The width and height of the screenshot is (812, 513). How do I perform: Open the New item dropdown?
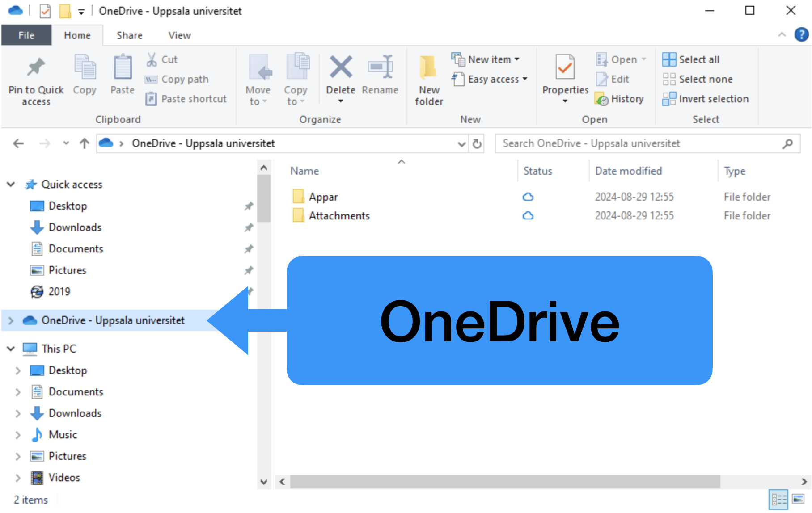pyautogui.click(x=486, y=59)
